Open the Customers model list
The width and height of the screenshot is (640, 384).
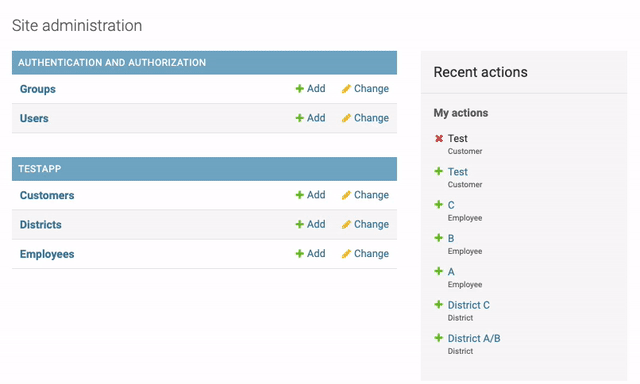tap(47, 195)
